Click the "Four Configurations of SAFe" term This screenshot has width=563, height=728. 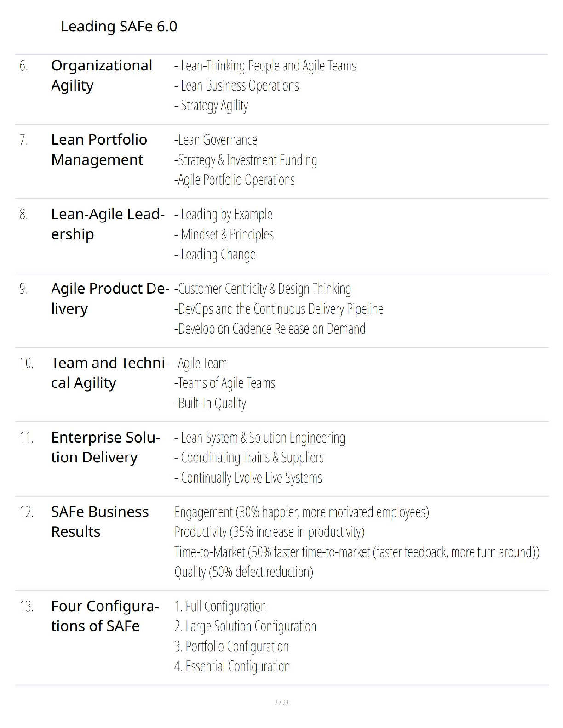click(x=105, y=616)
